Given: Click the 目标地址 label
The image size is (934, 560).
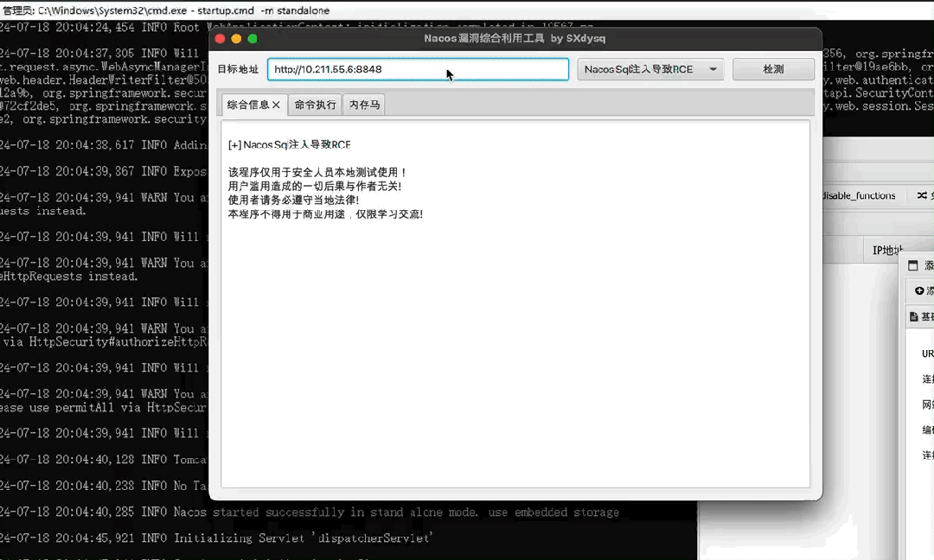Looking at the screenshot, I should tap(238, 69).
